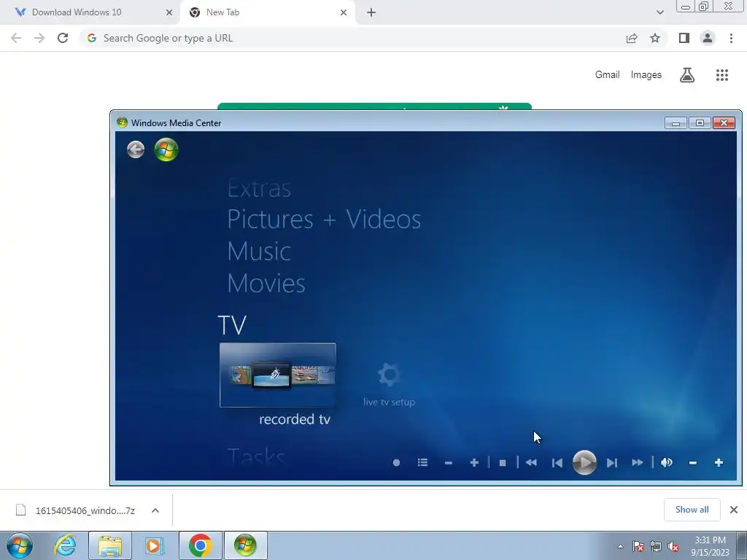Select Pictures + Videos menu entry

pyautogui.click(x=324, y=219)
